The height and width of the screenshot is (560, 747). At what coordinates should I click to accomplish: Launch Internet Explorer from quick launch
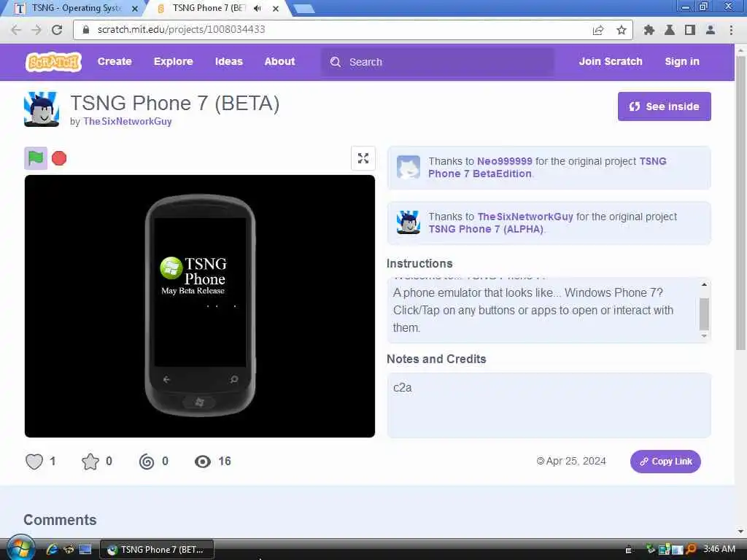tap(52, 550)
